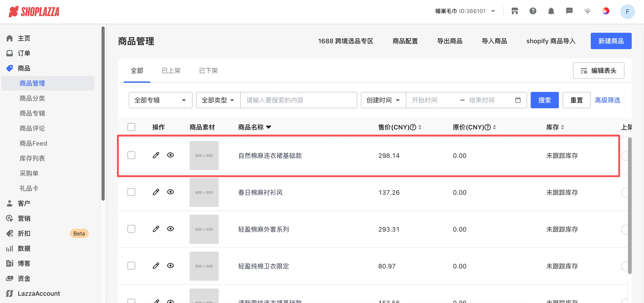Open 1688 跨境选品专区
Viewport: 644px width, 303px height.
click(x=345, y=41)
